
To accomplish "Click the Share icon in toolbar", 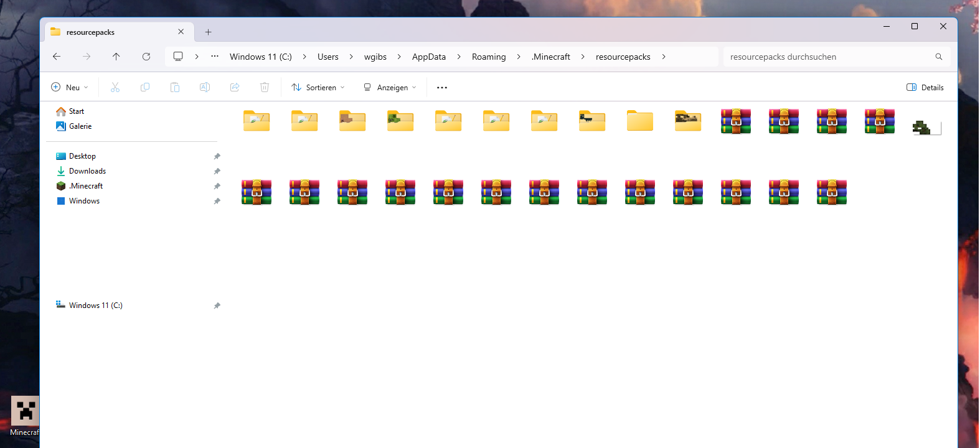I will (x=235, y=88).
